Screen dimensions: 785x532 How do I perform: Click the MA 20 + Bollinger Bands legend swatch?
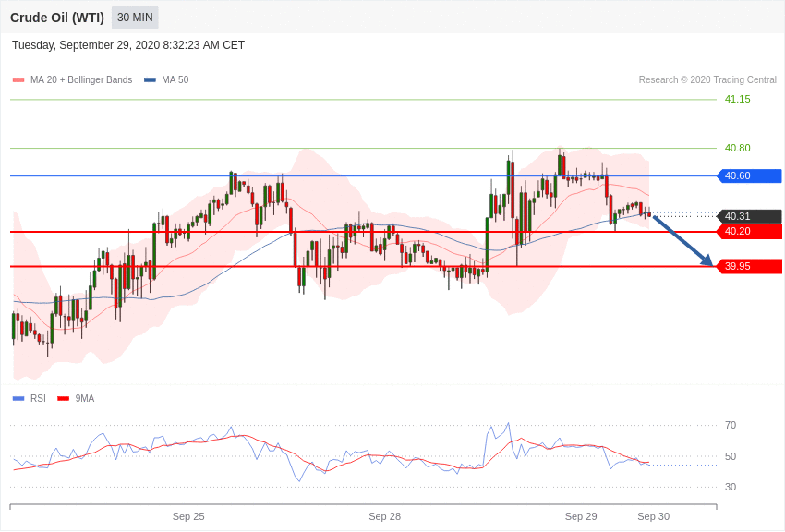pos(18,80)
